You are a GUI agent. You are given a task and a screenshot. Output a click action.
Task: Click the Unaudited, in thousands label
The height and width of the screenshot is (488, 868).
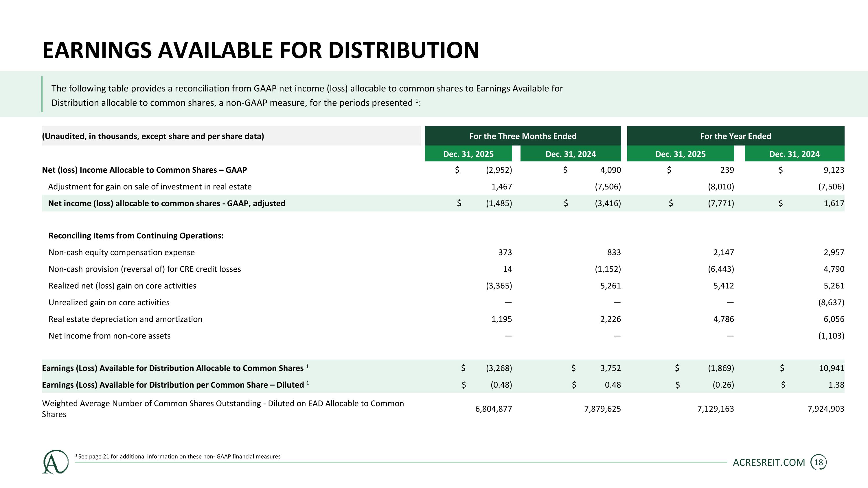[x=153, y=136]
